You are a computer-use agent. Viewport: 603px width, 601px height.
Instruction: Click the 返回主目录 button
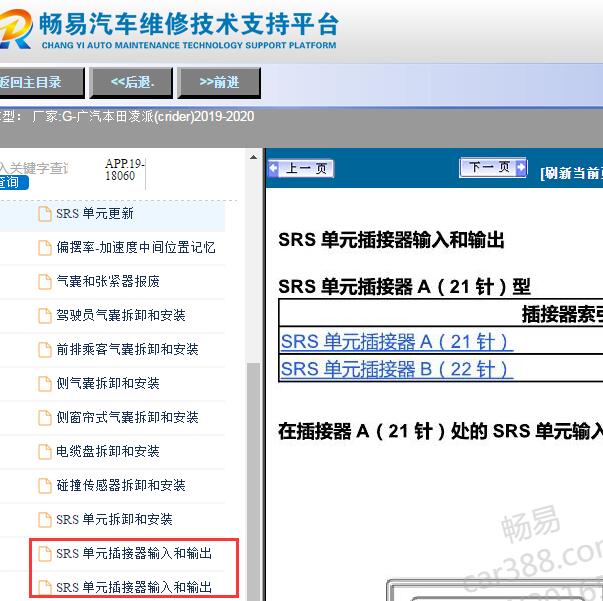point(41,82)
